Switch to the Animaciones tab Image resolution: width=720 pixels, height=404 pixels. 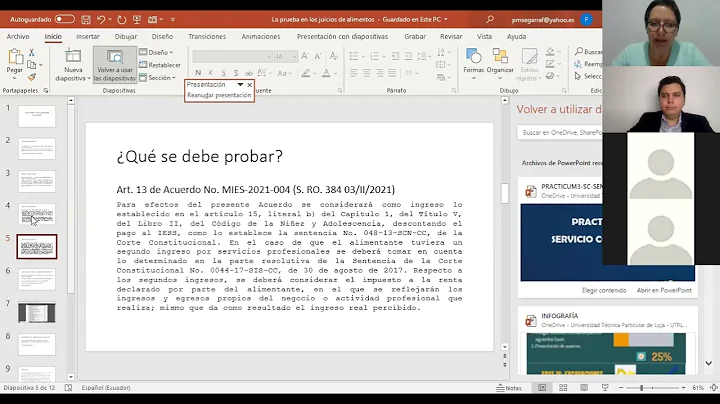(261, 36)
